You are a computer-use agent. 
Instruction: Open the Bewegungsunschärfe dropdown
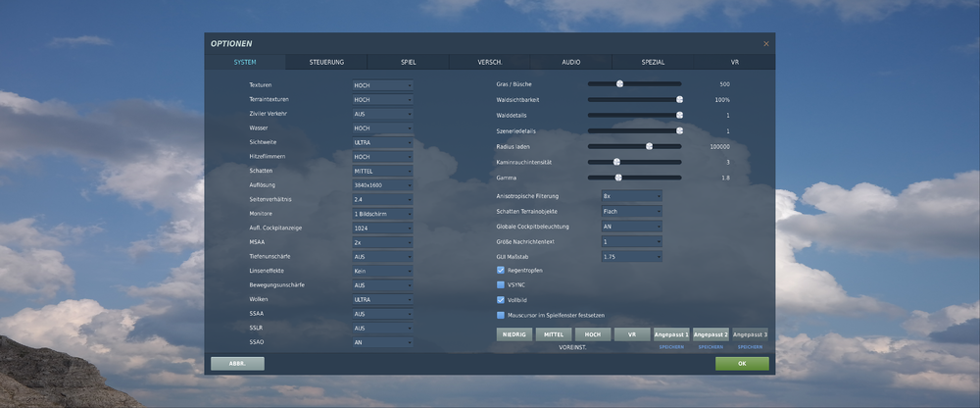point(382,285)
